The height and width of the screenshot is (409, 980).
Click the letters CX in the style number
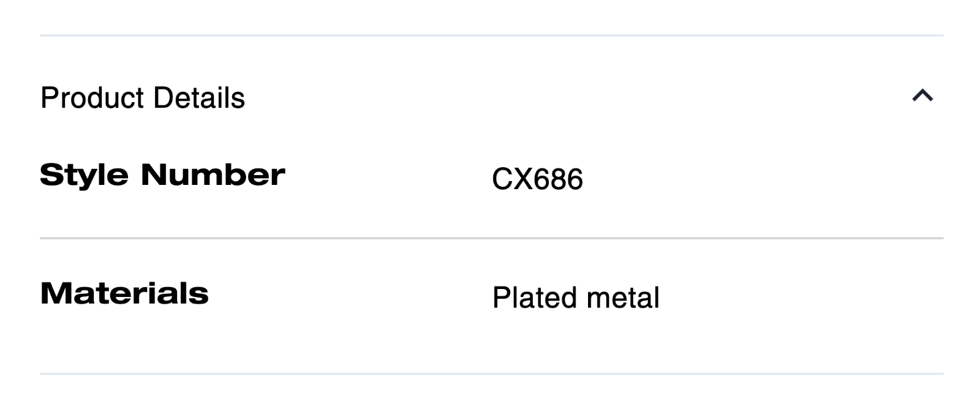tap(513, 179)
